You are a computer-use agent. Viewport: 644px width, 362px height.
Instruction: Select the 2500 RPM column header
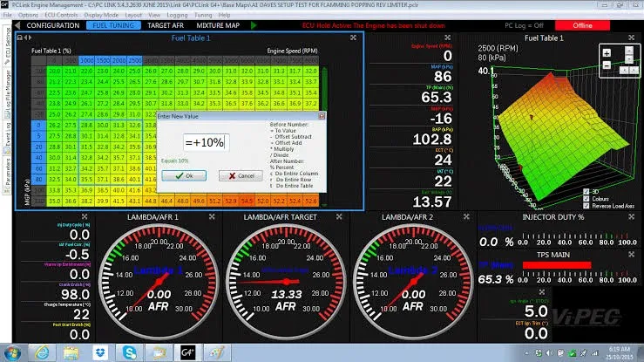[x=135, y=60]
